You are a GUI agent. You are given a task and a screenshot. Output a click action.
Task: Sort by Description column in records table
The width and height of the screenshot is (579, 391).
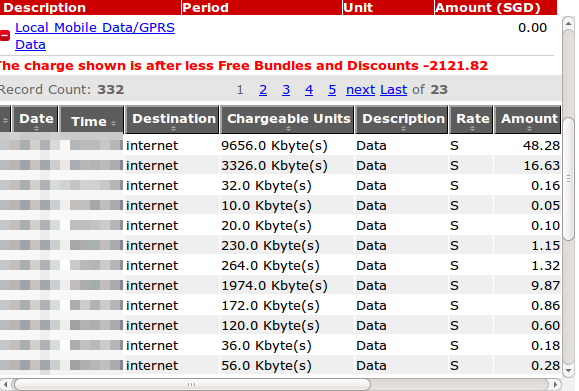click(401, 119)
